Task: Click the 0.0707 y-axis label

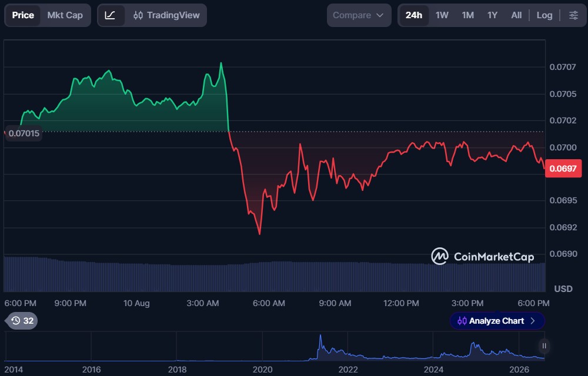Action: (563, 67)
